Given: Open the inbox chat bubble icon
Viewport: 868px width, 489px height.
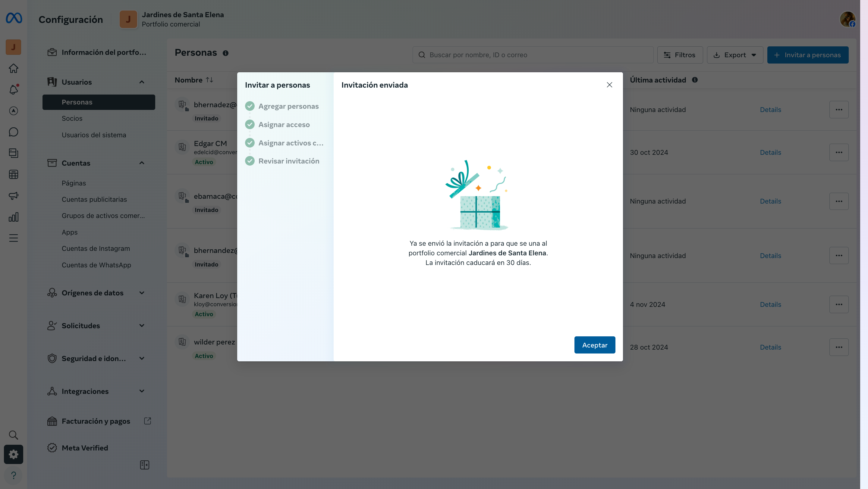Looking at the screenshot, I should [14, 132].
